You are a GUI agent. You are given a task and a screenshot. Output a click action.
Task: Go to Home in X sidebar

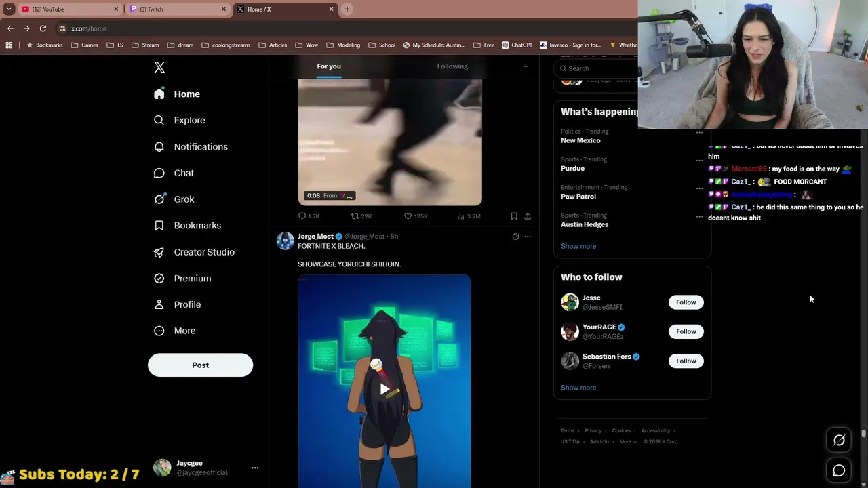177,94
